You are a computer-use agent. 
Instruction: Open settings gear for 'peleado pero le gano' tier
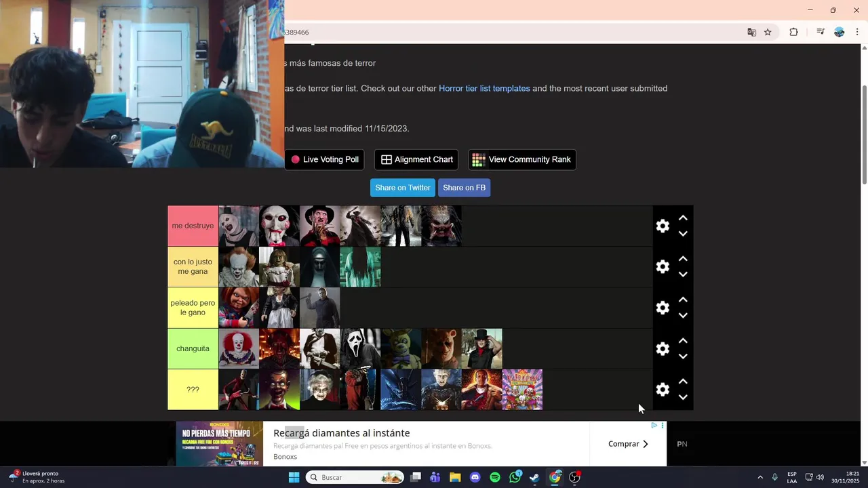663,308
